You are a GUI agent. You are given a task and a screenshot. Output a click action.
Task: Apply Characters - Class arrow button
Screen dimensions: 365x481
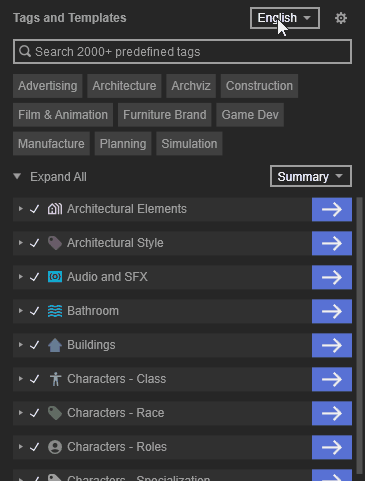332,379
